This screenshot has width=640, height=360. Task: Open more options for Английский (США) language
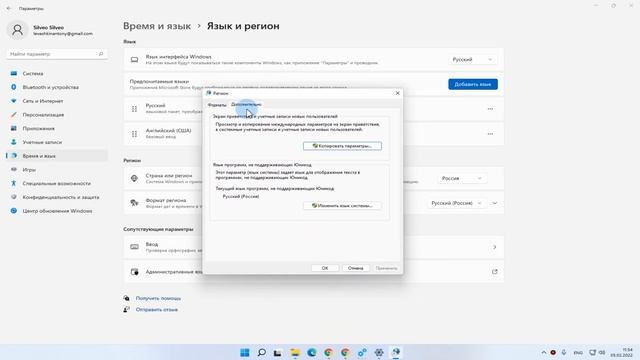(x=490, y=134)
